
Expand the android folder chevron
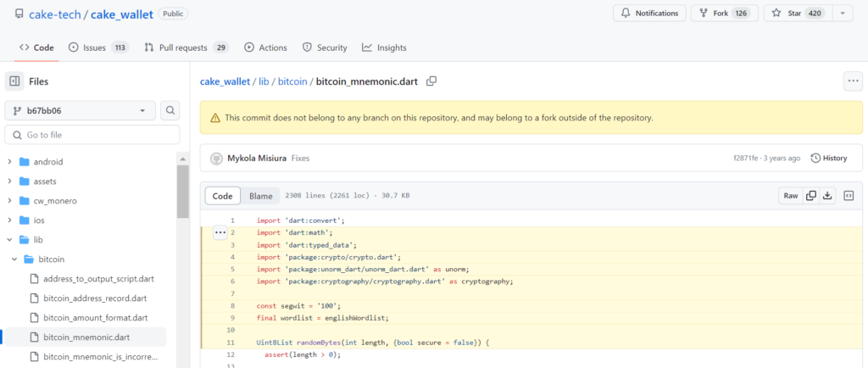pyautogui.click(x=9, y=162)
